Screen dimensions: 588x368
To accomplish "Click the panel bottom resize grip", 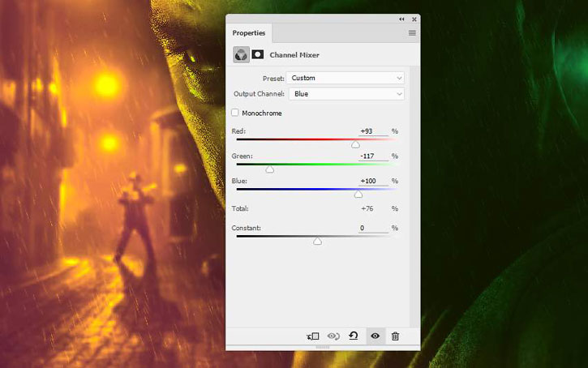I will tap(323, 348).
